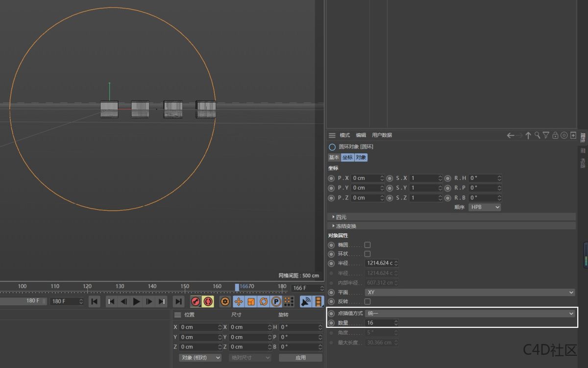The image size is (588, 368).
Task: Open the 平面 XY plane dropdown
Action: click(469, 292)
